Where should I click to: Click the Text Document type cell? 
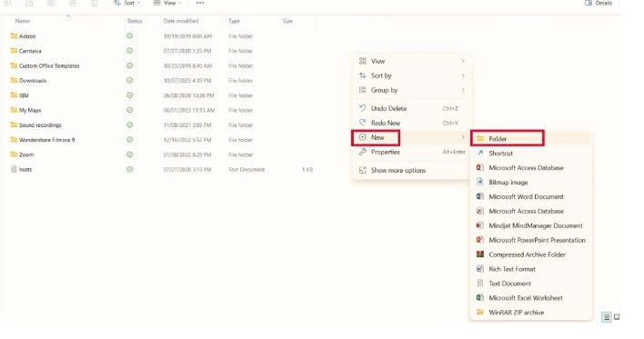point(247,169)
